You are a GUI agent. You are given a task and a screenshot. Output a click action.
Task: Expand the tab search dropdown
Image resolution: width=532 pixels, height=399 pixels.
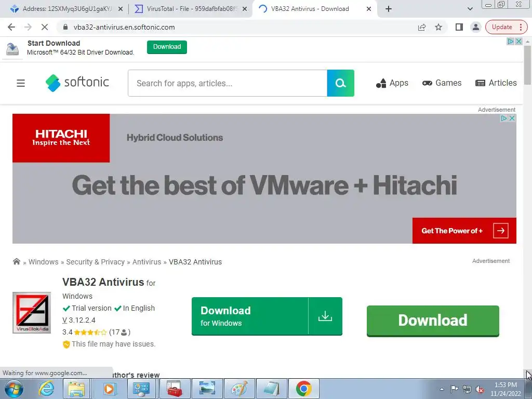(x=470, y=9)
